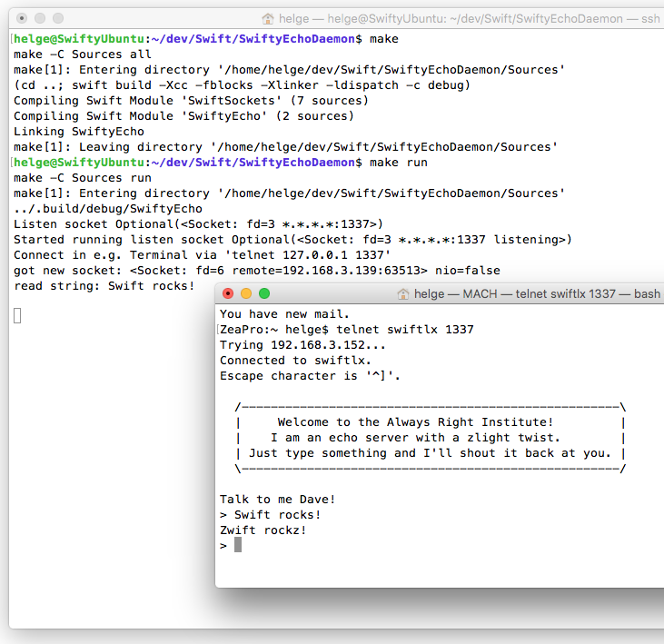Image resolution: width=664 pixels, height=644 pixels.
Task: Click 'You have new mail.' line
Action: (x=284, y=314)
